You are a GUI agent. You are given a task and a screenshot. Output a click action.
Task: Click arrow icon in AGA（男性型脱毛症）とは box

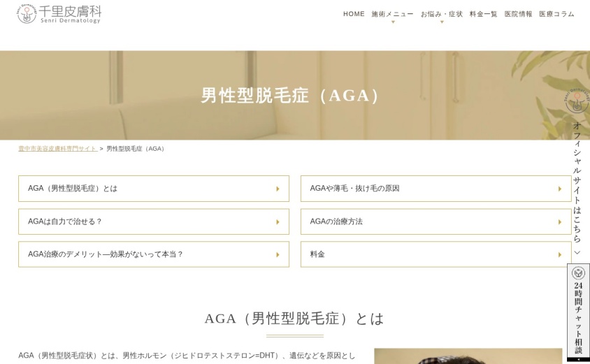click(x=278, y=189)
